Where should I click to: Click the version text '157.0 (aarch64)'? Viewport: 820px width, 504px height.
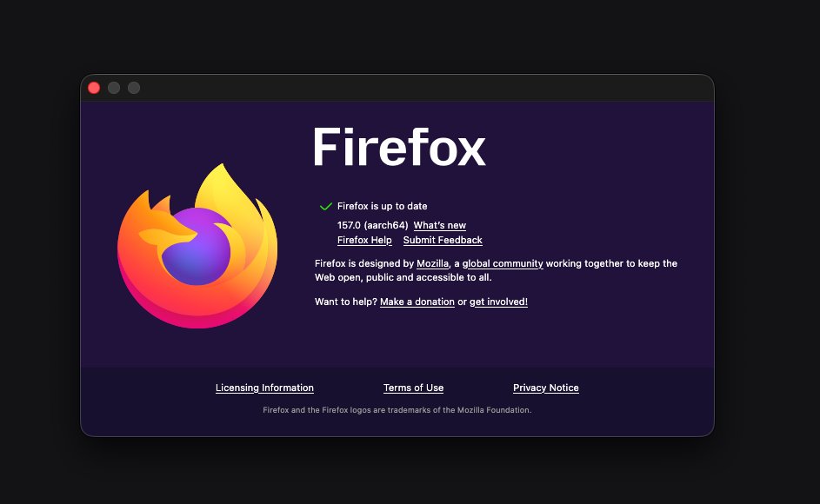click(372, 225)
